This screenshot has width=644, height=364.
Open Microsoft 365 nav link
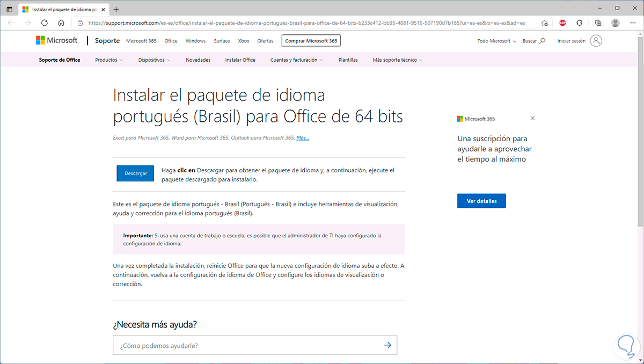coord(141,41)
